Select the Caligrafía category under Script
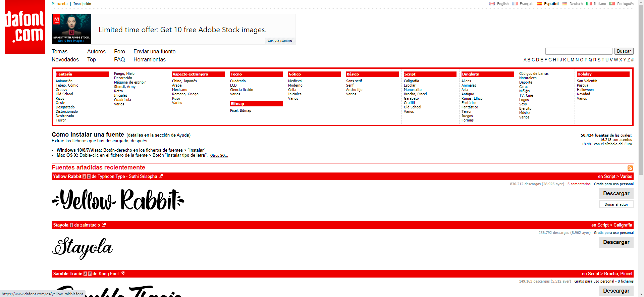Image resolution: width=644 pixels, height=297 pixels. [411, 81]
